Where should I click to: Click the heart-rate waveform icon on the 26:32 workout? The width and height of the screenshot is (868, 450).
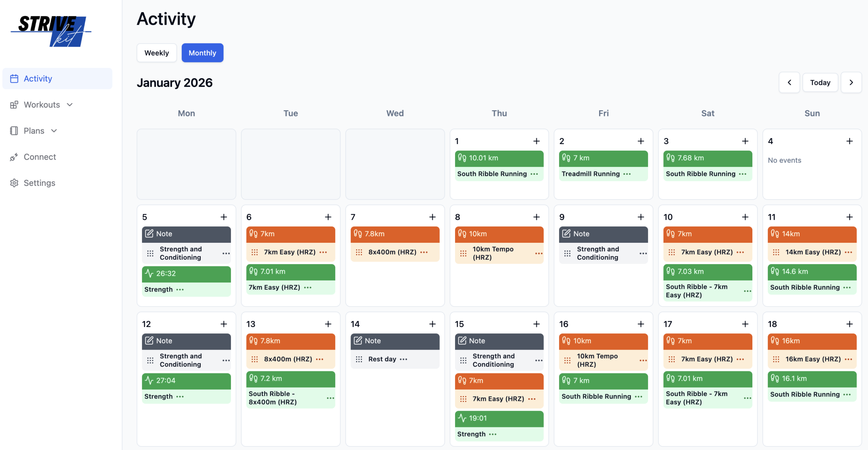(x=149, y=273)
